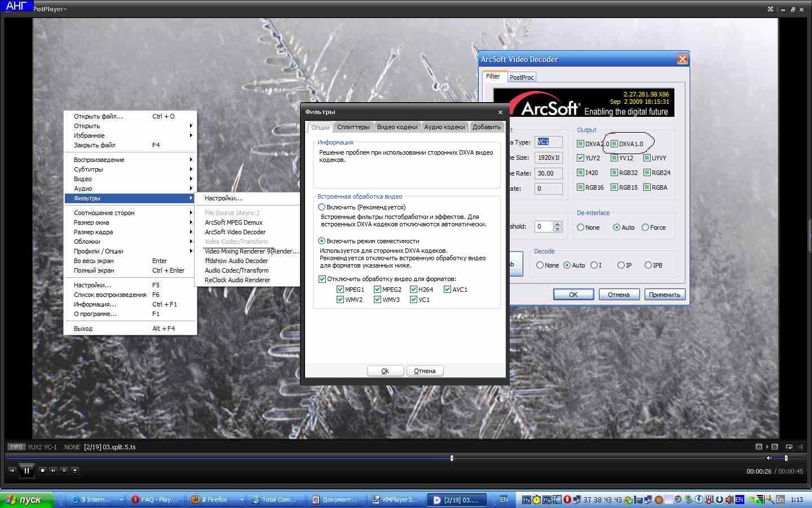Click the A-B repeat start marker A
Viewport: 812px width, 508px height.
tap(759, 446)
